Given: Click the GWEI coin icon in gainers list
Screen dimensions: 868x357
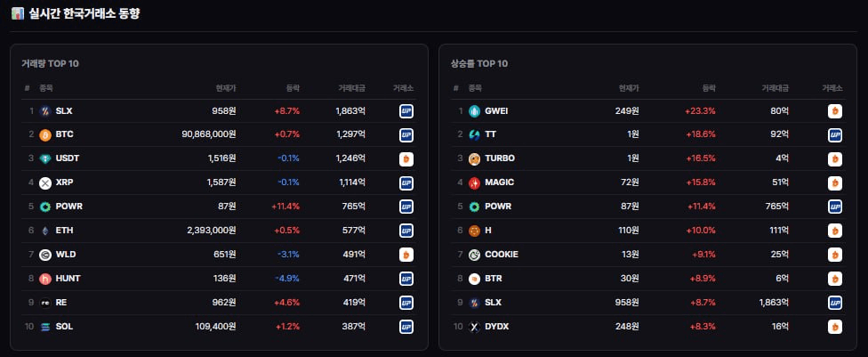Looking at the screenshot, I should tap(474, 111).
